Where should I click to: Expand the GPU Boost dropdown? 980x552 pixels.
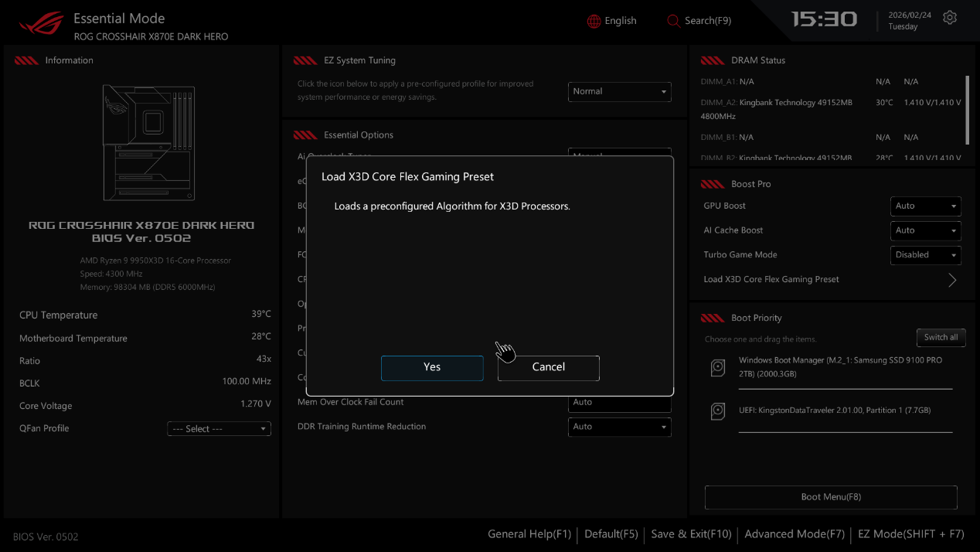pyautogui.click(x=926, y=206)
